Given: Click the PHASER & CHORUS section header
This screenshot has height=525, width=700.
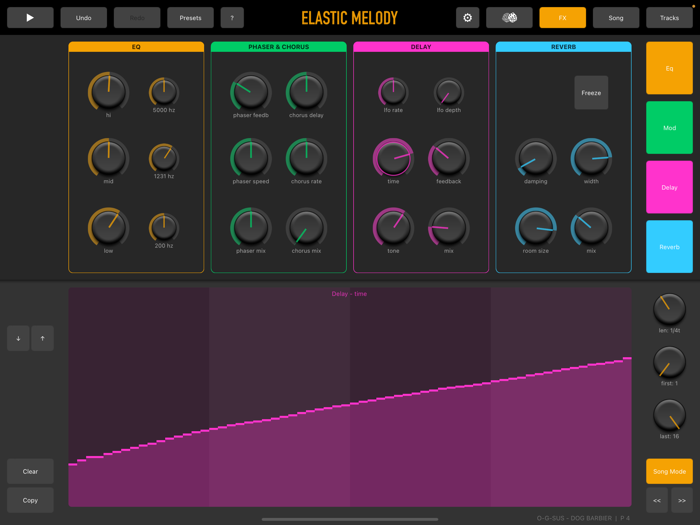Looking at the screenshot, I should pos(279,46).
